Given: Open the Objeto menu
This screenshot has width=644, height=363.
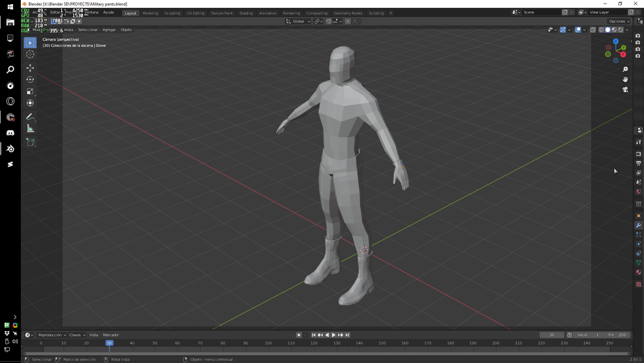Looking at the screenshot, I should click(x=126, y=29).
